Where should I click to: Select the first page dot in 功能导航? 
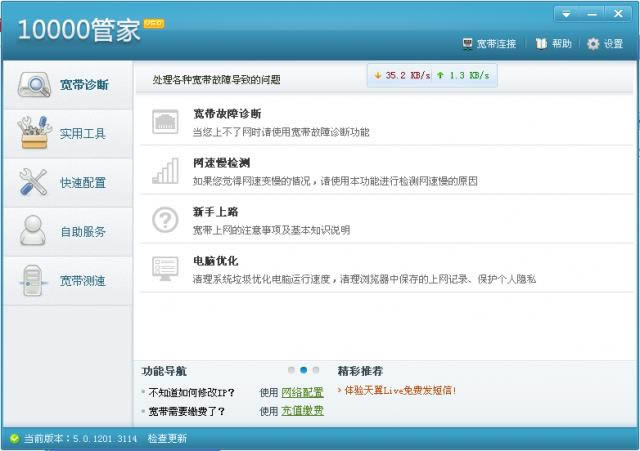(291, 370)
